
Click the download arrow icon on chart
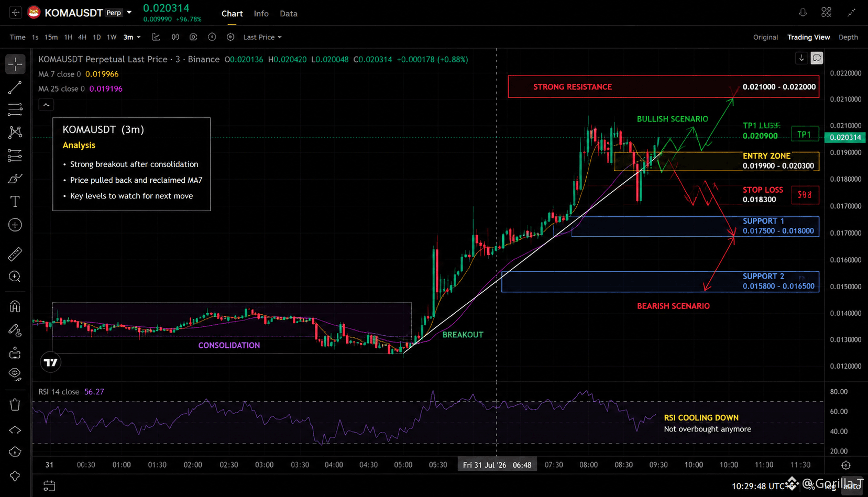(x=801, y=58)
